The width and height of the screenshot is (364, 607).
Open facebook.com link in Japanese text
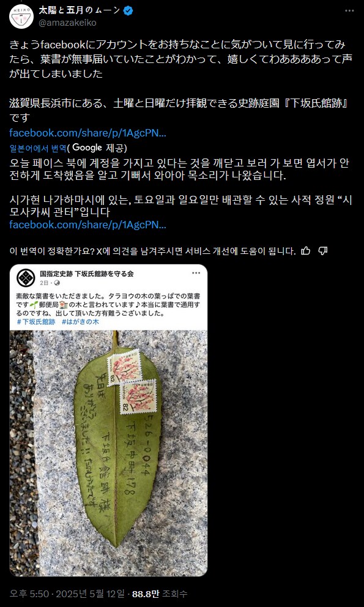click(88, 133)
